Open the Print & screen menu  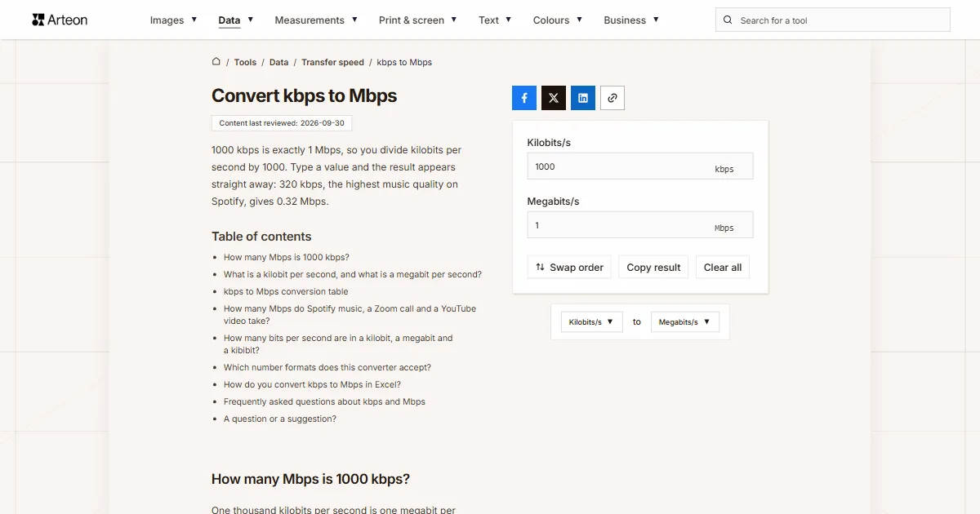click(418, 20)
